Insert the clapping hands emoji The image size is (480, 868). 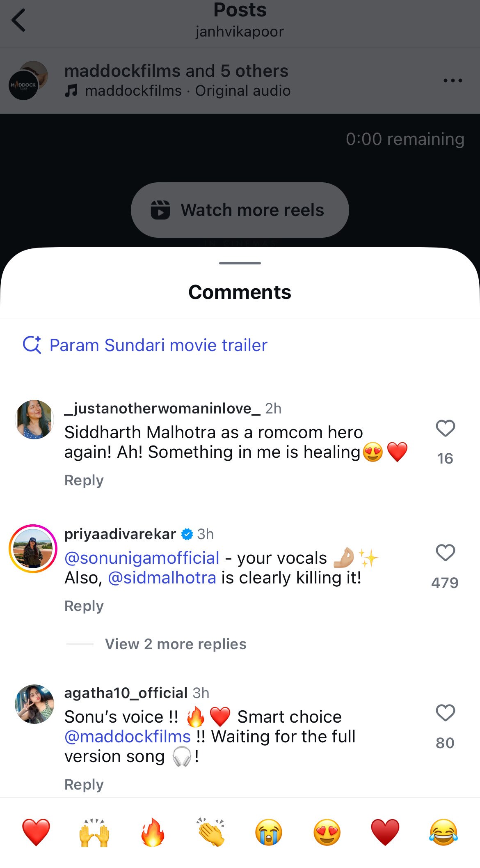(211, 833)
